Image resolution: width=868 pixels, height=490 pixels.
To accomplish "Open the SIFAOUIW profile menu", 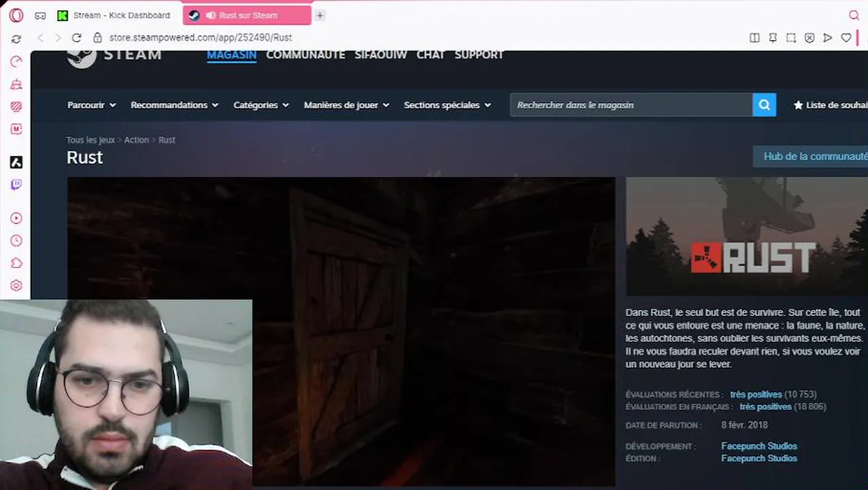I will click(x=380, y=54).
